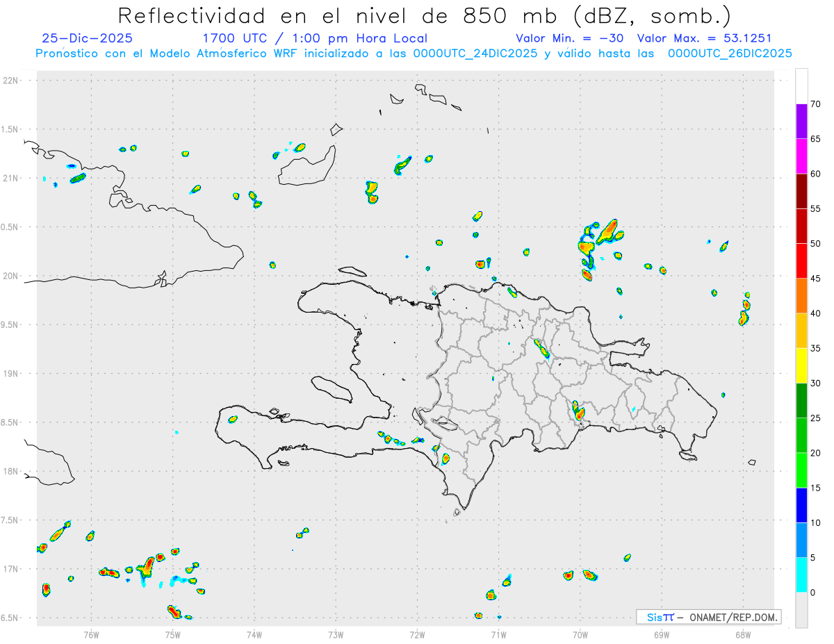Click the latitude axis label "21N"
This screenshot has height=644, width=834.
tap(10, 179)
